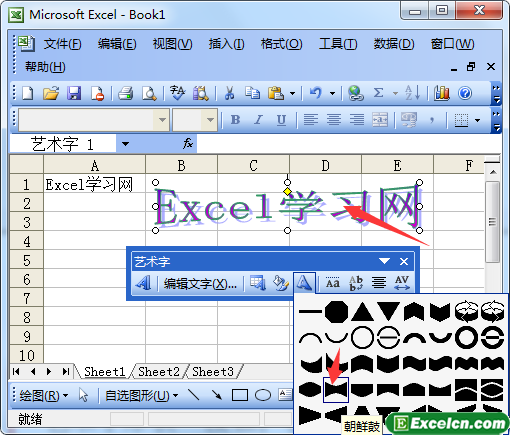
Task: Click WordArt Same Letter Heights icon
Action: click(333, 284)
